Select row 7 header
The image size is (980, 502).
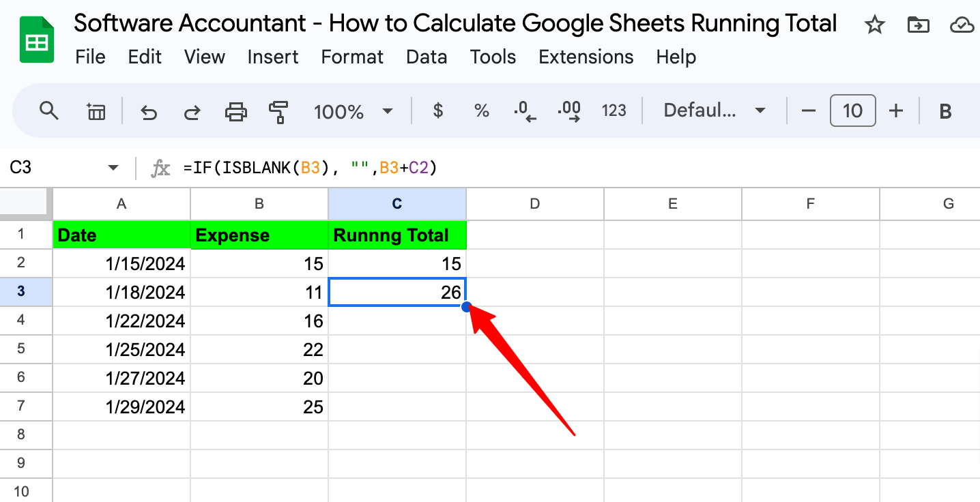tap(26, 407)
